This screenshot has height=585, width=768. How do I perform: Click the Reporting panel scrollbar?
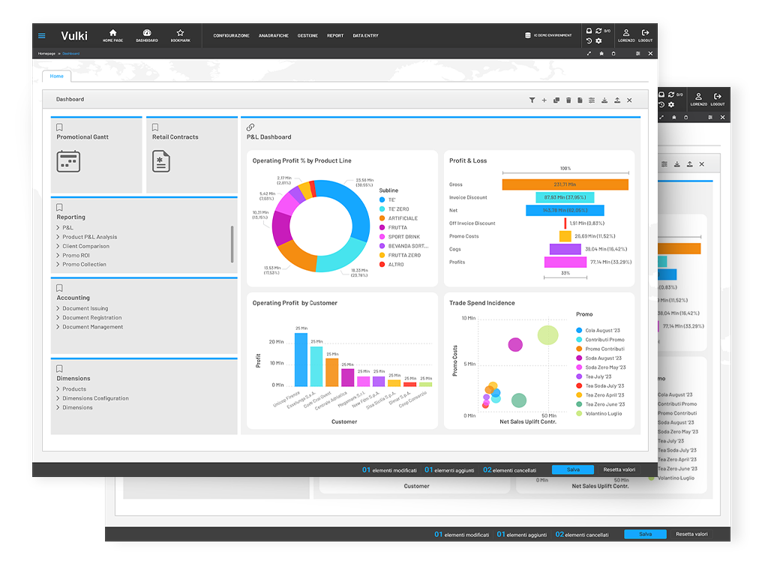tap(232, 243)
